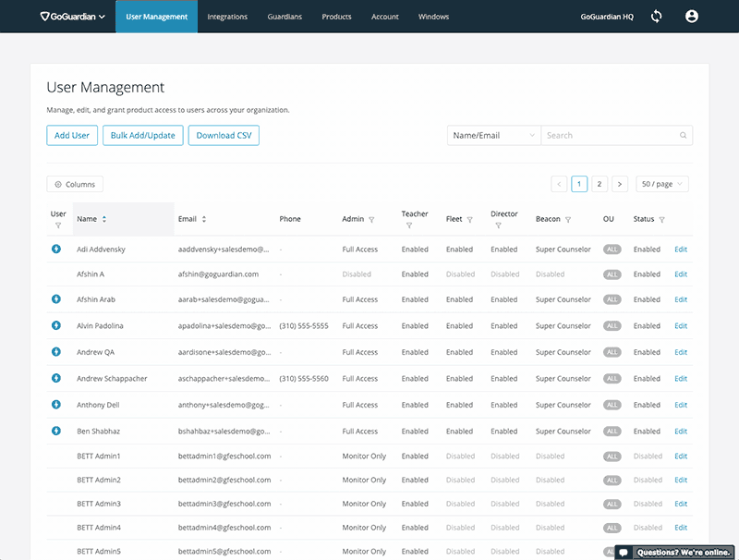Image resolution: width=739 pixels, height=560 pixels.
Task: Click lightning badge for Andrew QA
Action: (x=56, y=352)
